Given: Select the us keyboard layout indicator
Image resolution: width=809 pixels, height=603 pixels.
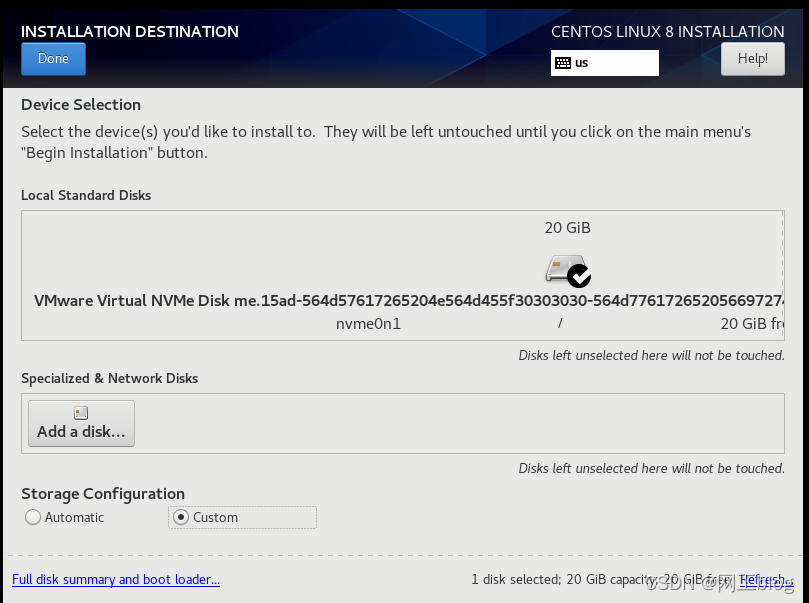Looking at the screenshot, I should pyautogui.click(x=604, y=63).
